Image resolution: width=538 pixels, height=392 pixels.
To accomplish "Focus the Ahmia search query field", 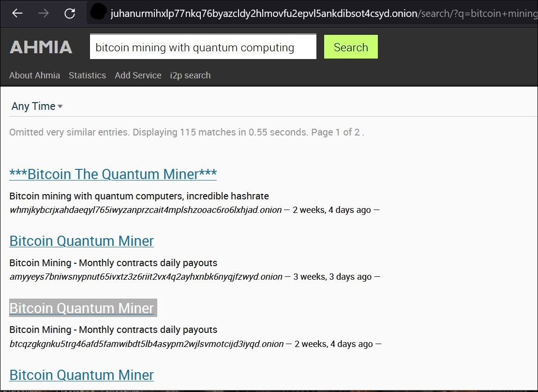I will [203, 46].
